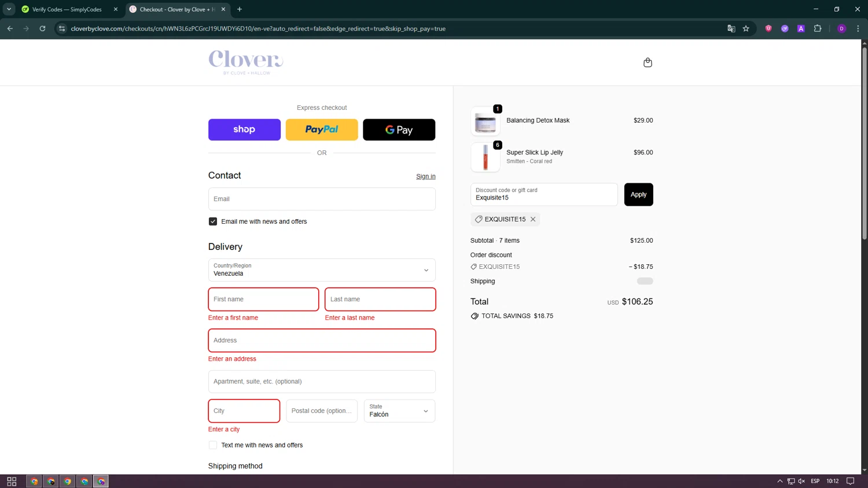Click the Super Slick Lip Jelly thumbnail
This screenshot has height=488, width=868.
coord(486,157)
